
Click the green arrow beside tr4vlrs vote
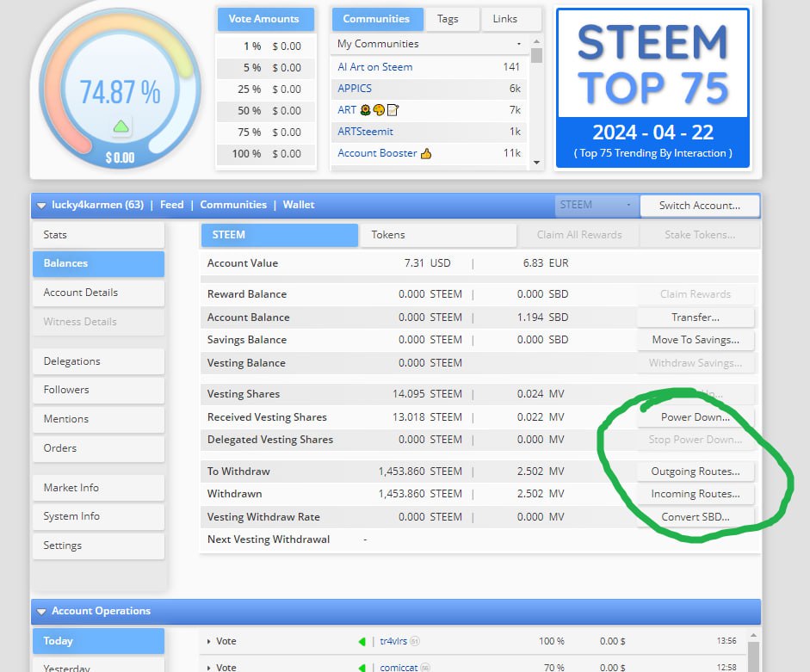click(362, 641)
